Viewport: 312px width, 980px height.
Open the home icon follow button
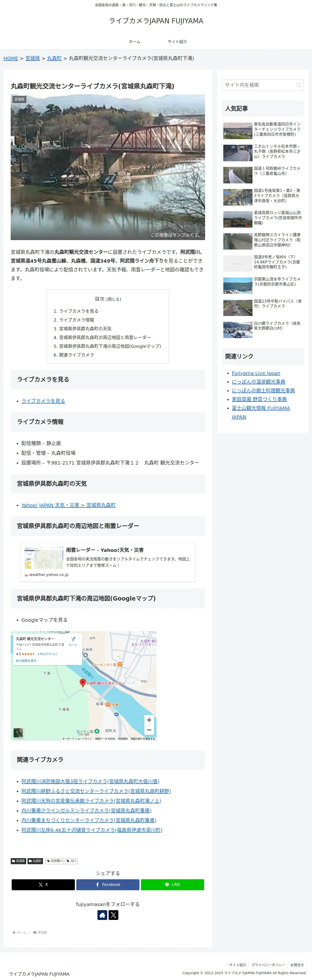pos(102,915)
